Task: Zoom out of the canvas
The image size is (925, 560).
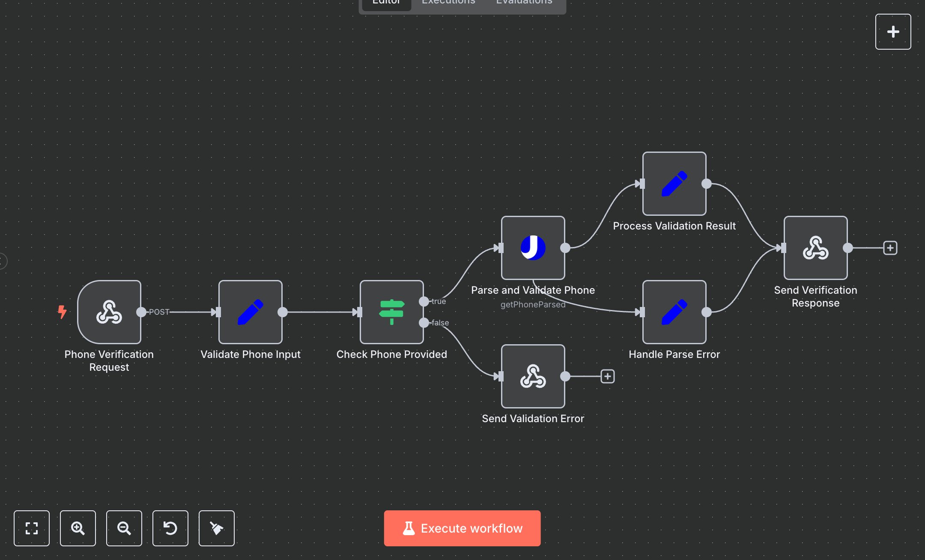Action: coord(124,528)
